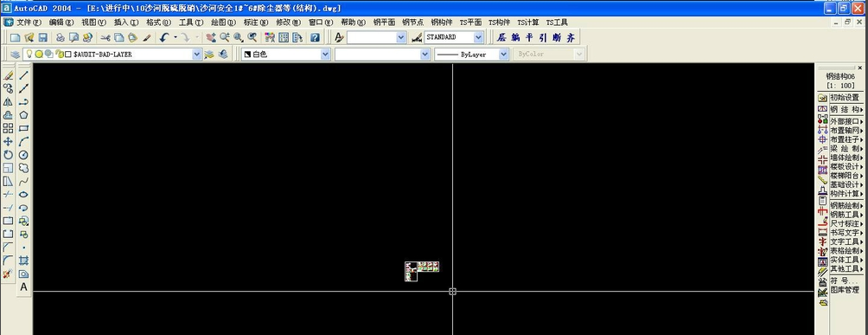Select the Polygon drawing tool
This screenshot has height=335, width=868.
[24, 115]
